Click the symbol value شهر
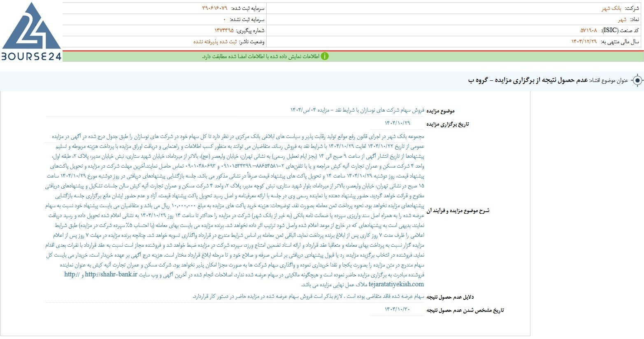This screenshot has width=644, height=339. click(x=622, y=19)
